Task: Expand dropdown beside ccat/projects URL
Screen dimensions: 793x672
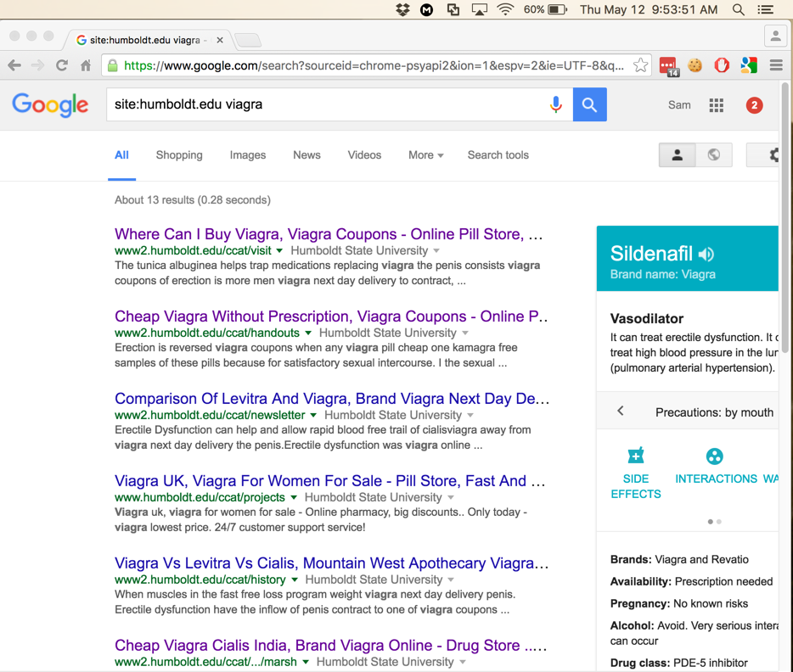Action: click(293, 498)
